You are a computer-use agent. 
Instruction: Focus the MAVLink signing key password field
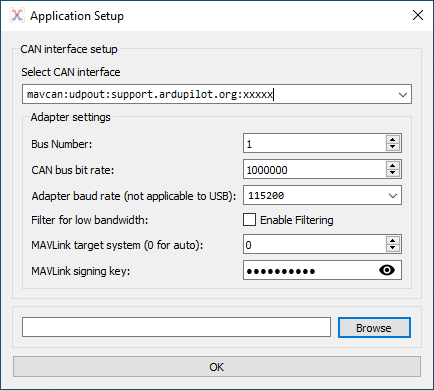(311, 270)
